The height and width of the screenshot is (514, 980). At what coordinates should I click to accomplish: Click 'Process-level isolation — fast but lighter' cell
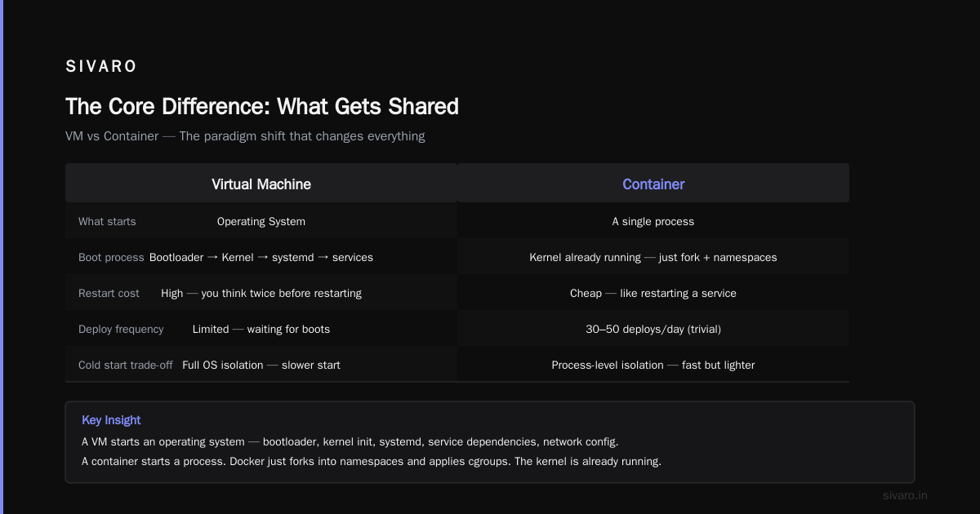tap(653, 366)
